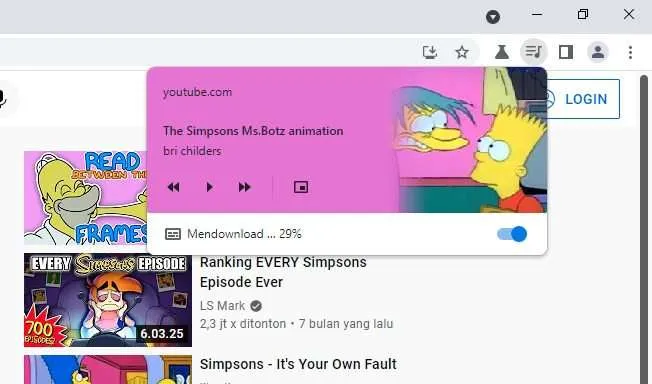Click the 'bri childers' artist name
The image size is (652, 384).
click(192, 151)
